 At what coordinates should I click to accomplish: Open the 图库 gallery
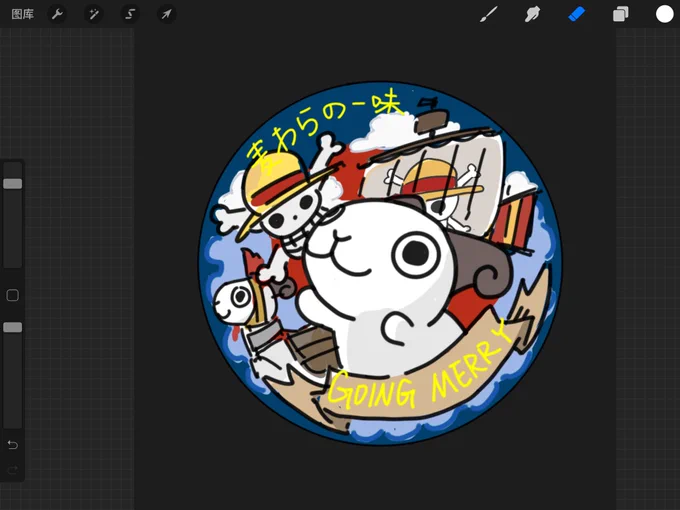[23, 14]
